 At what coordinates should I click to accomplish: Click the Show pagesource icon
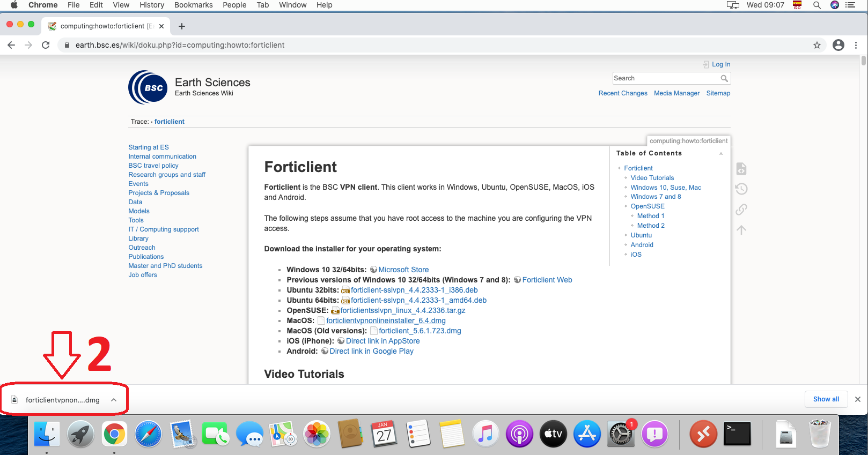(741, 169)
